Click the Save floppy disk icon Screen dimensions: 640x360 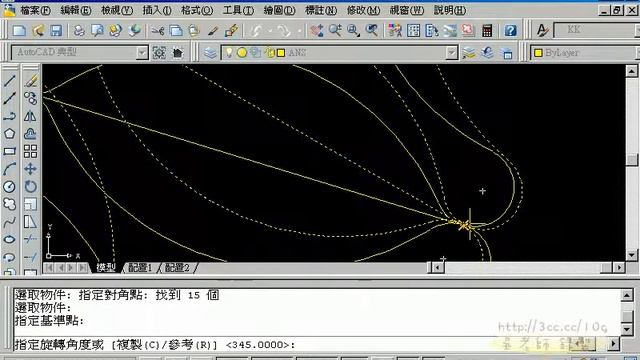56,30
